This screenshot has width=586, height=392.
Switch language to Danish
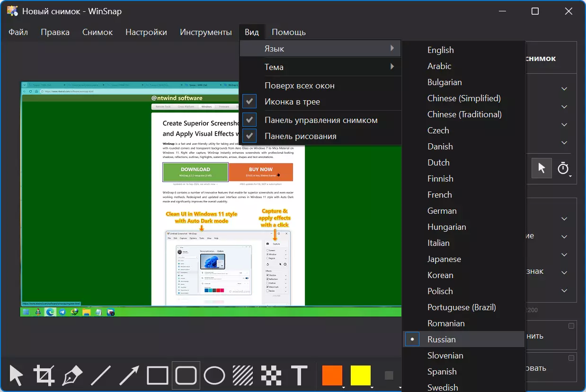464,147
